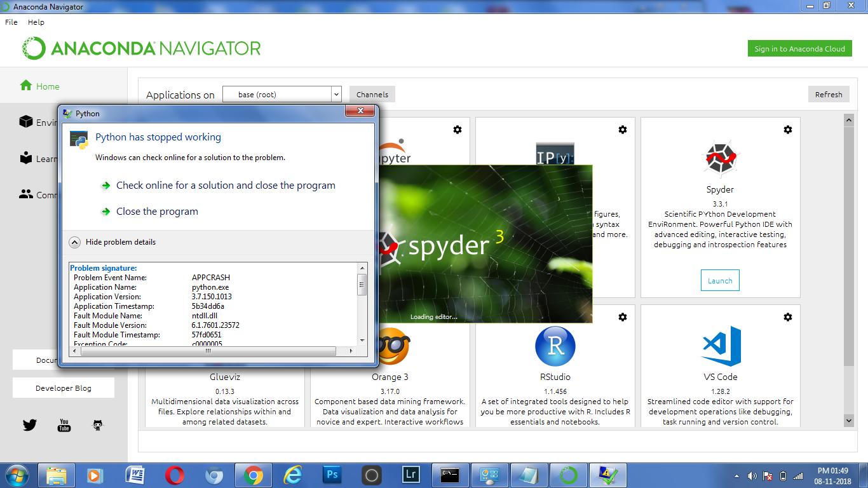Open the Spyder tile settings gear
The image size is (868, 488).
(x=788, y=129)
